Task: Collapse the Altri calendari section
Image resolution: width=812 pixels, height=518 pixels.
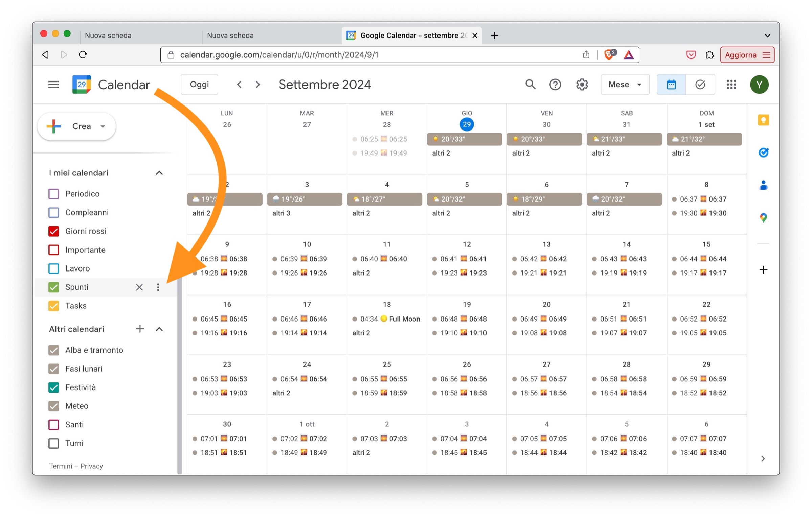Action: pos(159,329)
